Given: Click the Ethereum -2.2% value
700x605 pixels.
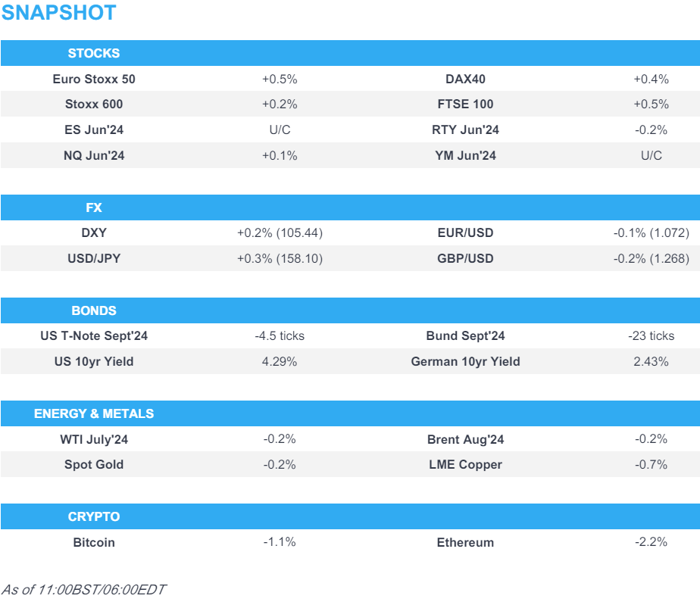Looking at the screenshot, I should pos(651,542).
